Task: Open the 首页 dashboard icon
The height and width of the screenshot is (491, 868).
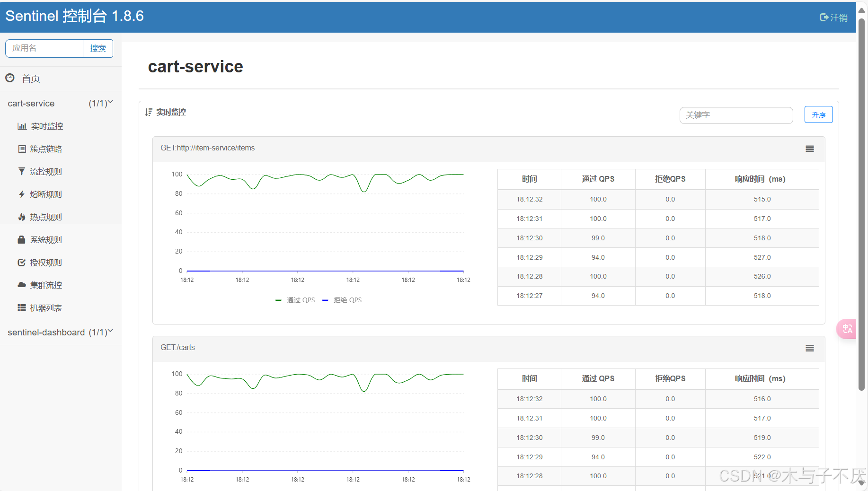Action: coord(10,78)
